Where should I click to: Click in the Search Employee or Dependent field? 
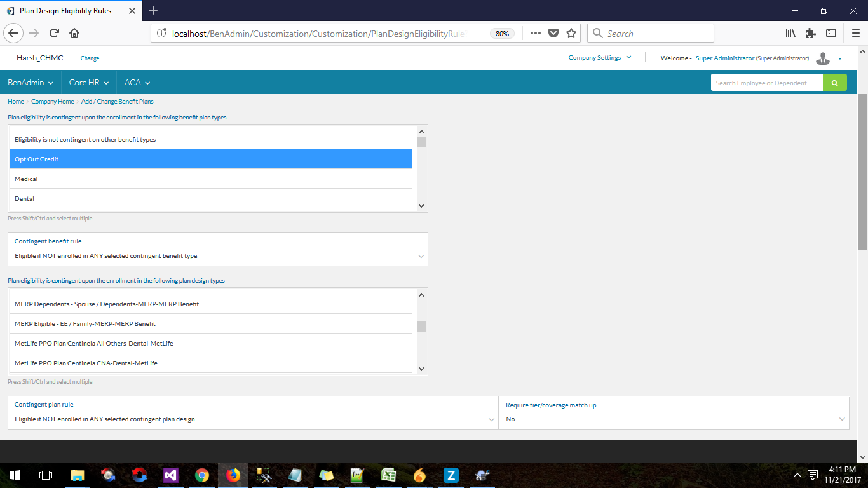coord(766,83)
